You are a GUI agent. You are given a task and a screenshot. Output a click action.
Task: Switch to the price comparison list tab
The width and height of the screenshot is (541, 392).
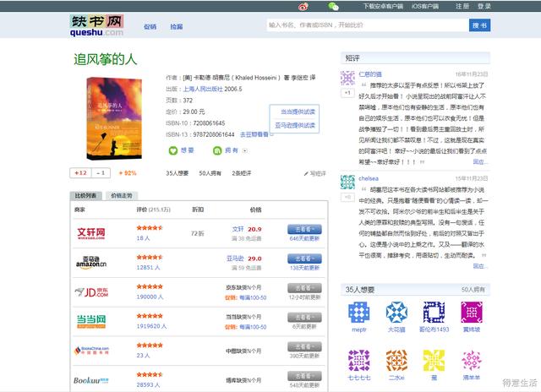85,195
